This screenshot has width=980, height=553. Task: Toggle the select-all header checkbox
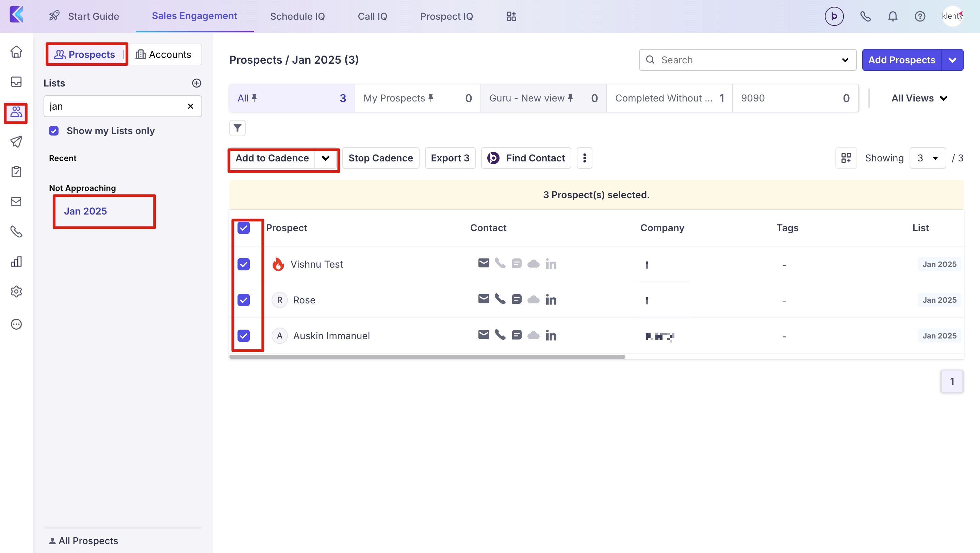point(244,228)
